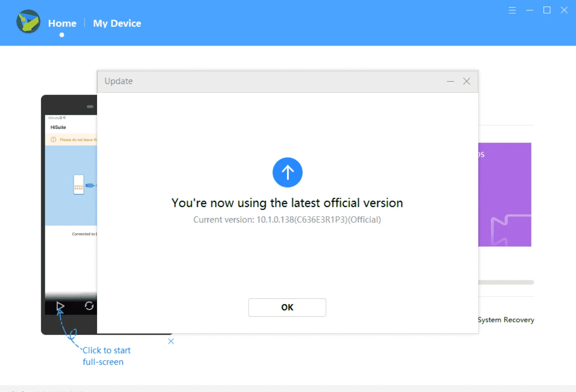Click the HiSuite label in phone preview
Screen dimensions: 576x392
click(x=58, y=127)
